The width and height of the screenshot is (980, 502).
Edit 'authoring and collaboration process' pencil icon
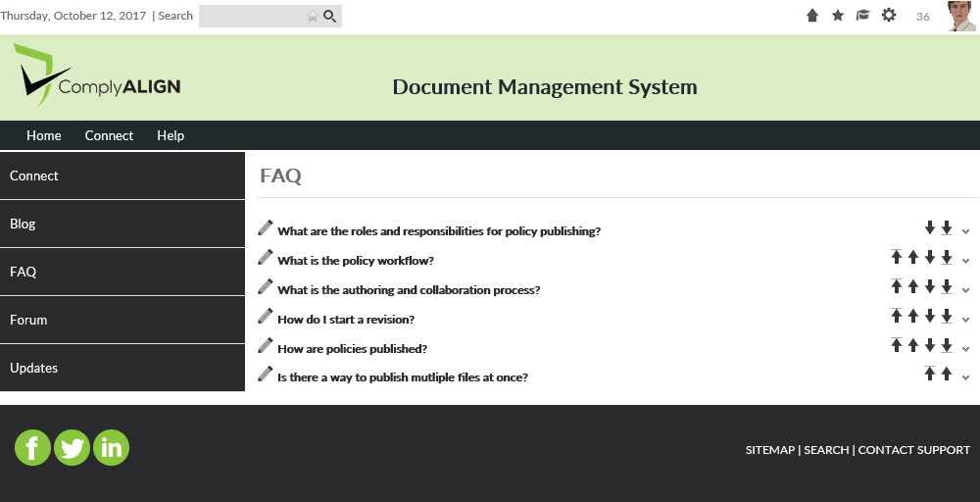266,286
